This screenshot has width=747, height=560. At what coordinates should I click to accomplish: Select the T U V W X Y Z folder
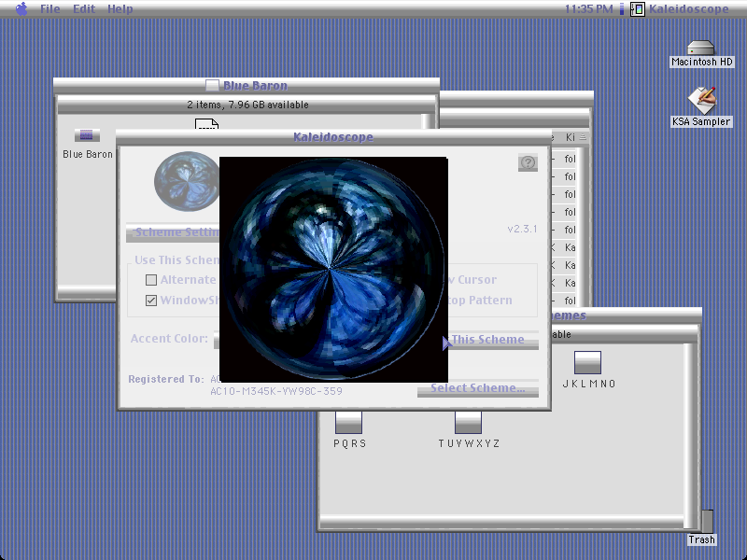coord(469,423)
